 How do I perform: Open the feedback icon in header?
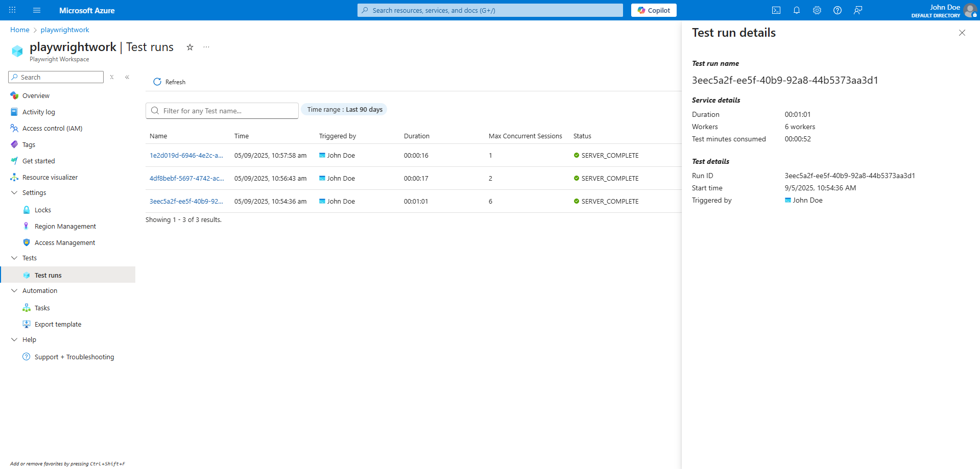coord(857,10)
